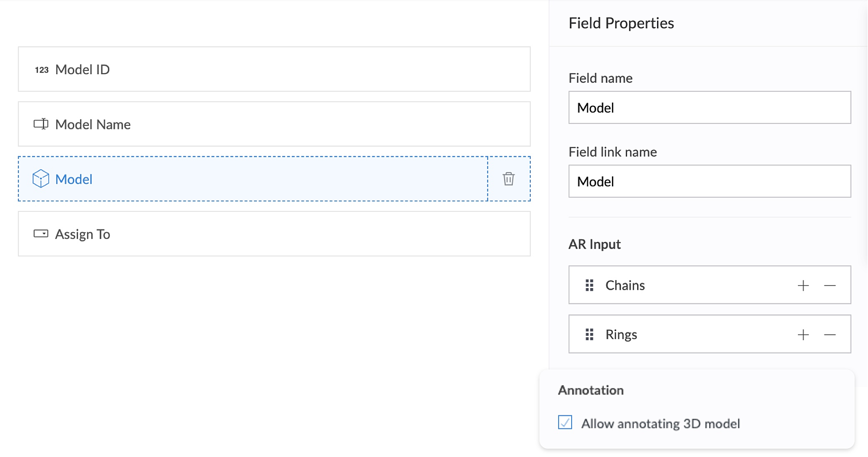The height and width of the screenshot is (457, 868).
Task: Click the text field icon beside Model Name
Action: click(x=41, y=124)
